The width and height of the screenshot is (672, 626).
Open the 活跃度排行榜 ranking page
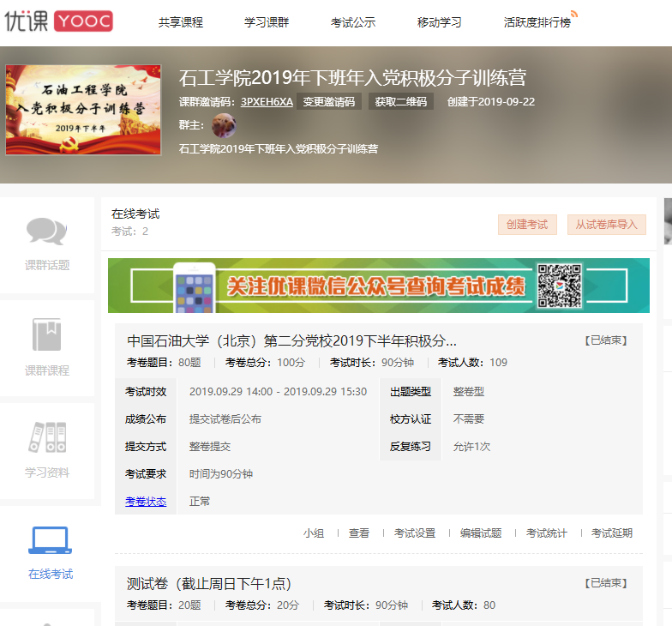537,22
